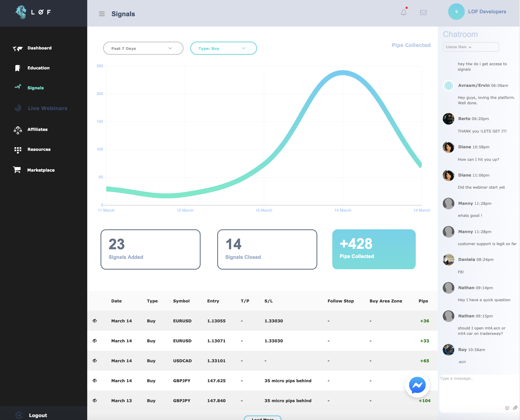The width and height of the screenshot is (520, 420).
Task: Toggle eye icon on USDCAD signal row
Action: click(x=95, y=361)
